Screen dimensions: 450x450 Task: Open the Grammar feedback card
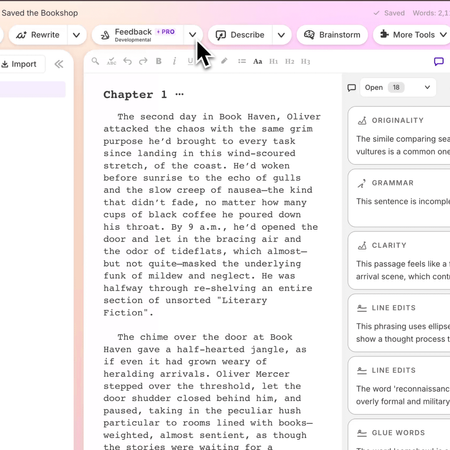point(399,198)
